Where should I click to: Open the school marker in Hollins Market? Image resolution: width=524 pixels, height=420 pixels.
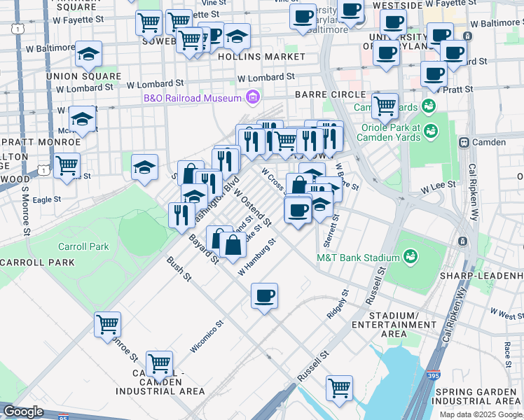point(237,38)
